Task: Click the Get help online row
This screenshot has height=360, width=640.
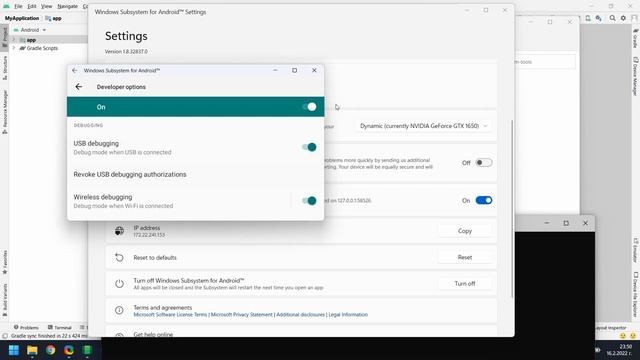Action: pyautogui.click(x=301, y=332)
